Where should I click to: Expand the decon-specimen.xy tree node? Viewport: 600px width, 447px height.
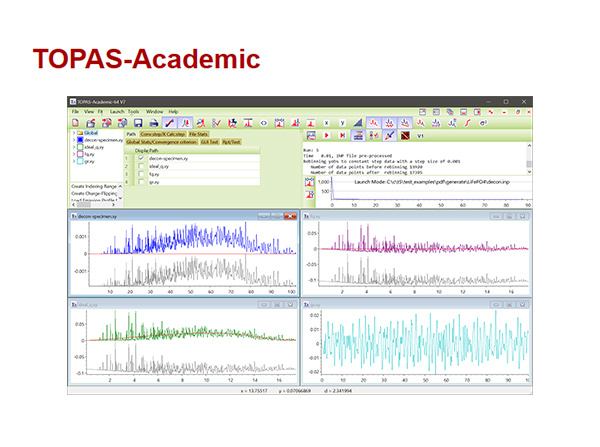(x=73, y=140)
